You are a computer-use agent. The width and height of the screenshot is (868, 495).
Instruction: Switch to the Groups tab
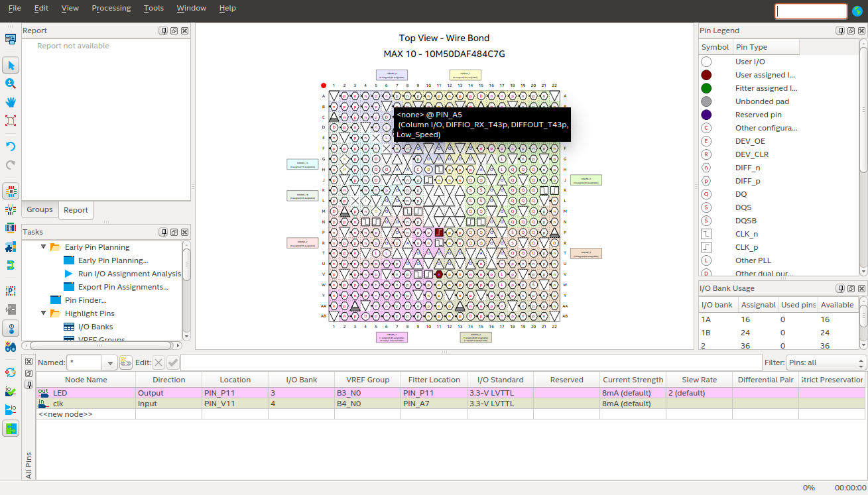(x=40, y=209)
